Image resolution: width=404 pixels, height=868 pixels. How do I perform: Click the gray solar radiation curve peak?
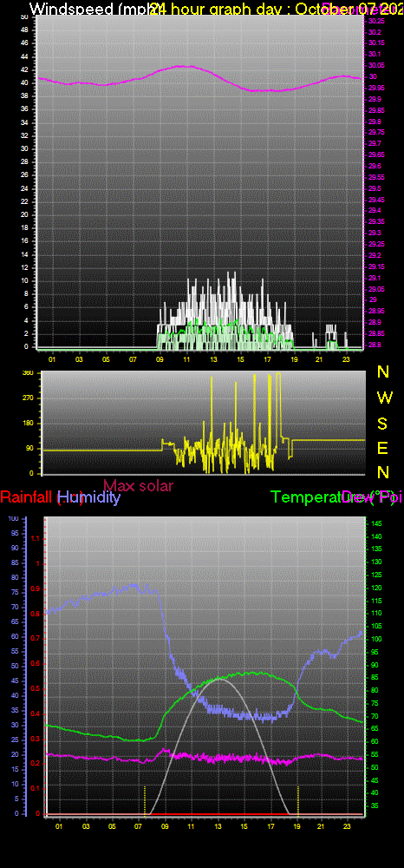(x=219, y=679)
